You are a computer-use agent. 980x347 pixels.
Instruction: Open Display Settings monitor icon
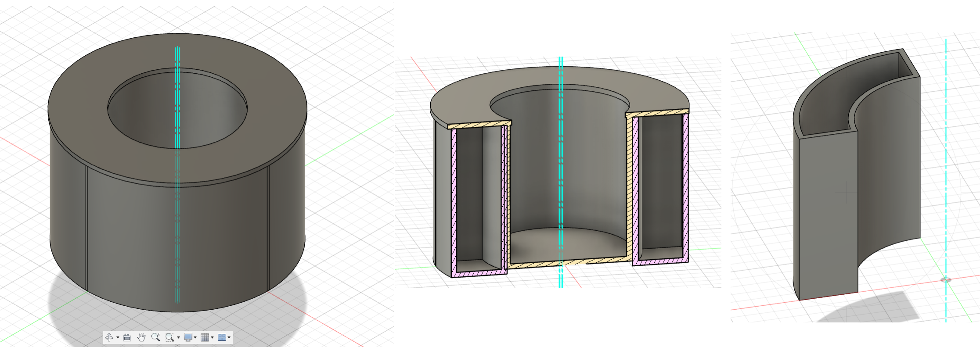(188, 337)
